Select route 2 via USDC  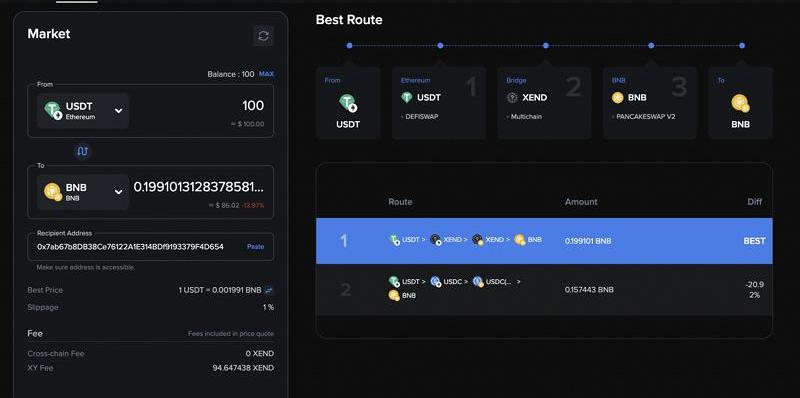click(544, 289)
